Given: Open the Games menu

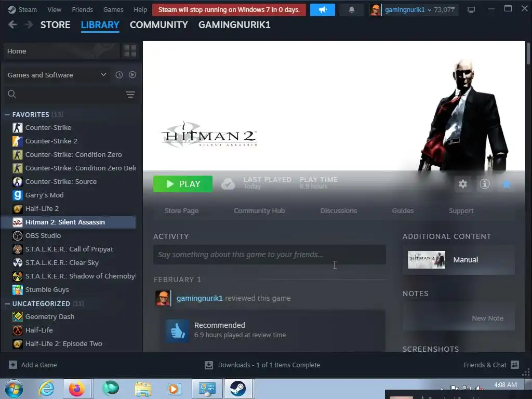Looking at the screenshot, I should (x=113, y=9).
